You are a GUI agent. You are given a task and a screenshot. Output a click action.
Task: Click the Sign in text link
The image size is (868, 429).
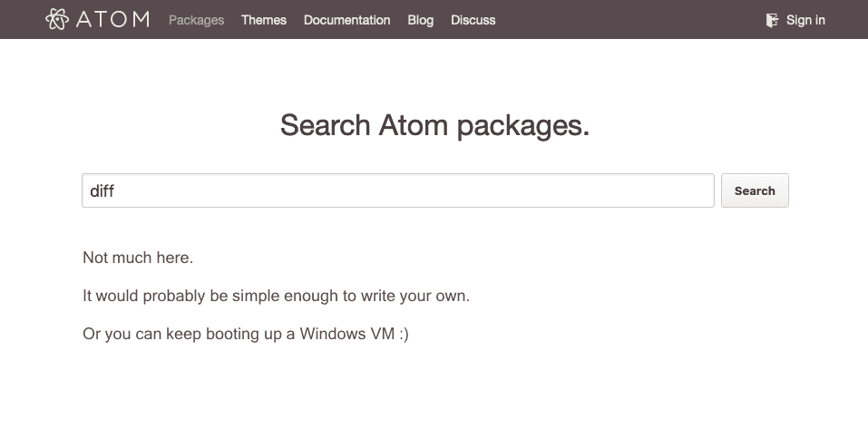click(x=805, y=20)
